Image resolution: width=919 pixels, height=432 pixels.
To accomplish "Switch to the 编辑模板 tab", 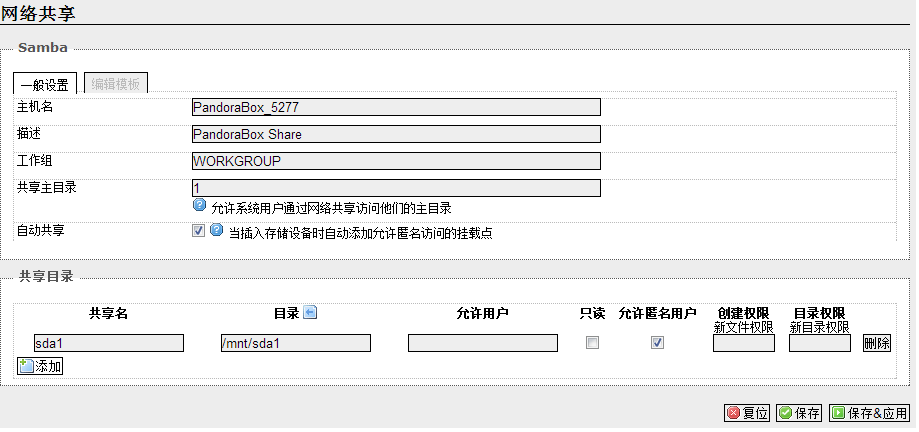I will 115,84.
